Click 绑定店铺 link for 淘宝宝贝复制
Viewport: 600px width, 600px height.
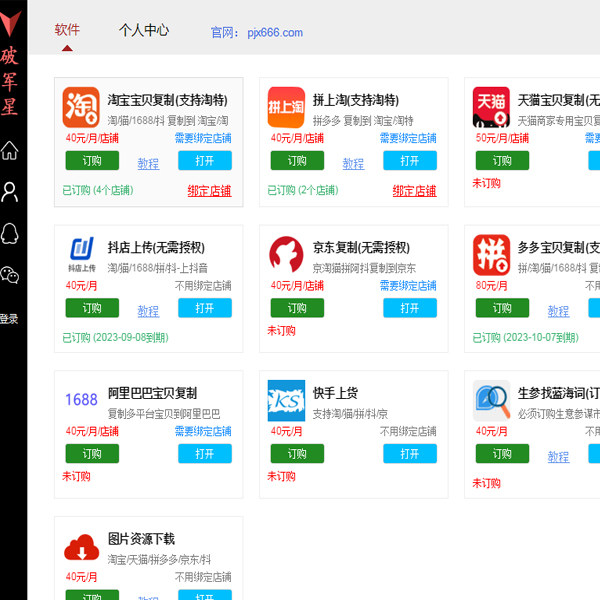[x=209, y=191]
